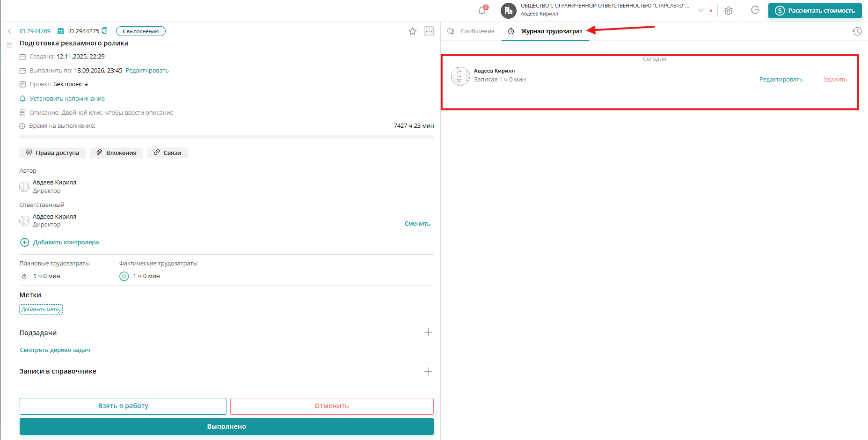Open the hamburger side menu

coord(9,45)
